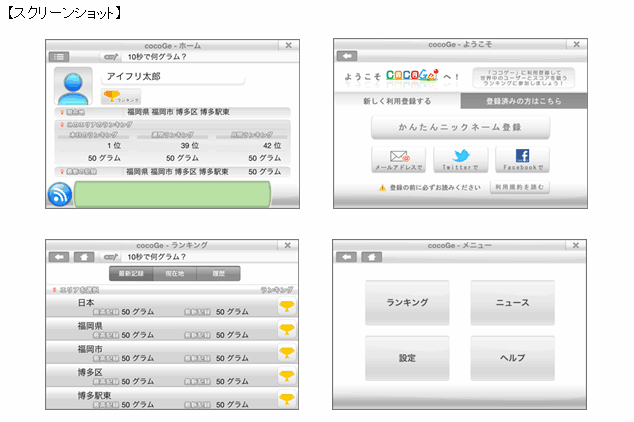Open ランキング from the menu window
The image size is (634, 422).
[407, 302]
